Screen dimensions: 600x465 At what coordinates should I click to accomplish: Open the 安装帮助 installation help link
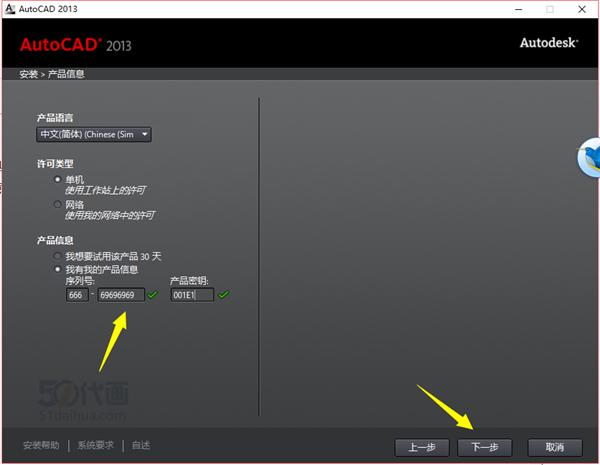point(41,445)
